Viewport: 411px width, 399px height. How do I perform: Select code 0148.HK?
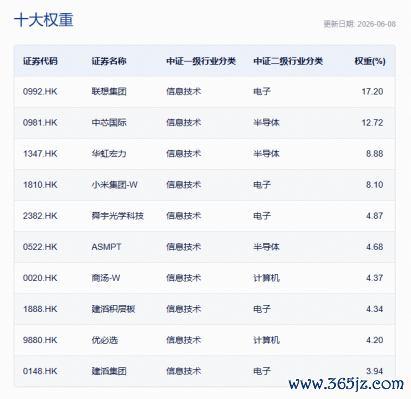point(40,371)
